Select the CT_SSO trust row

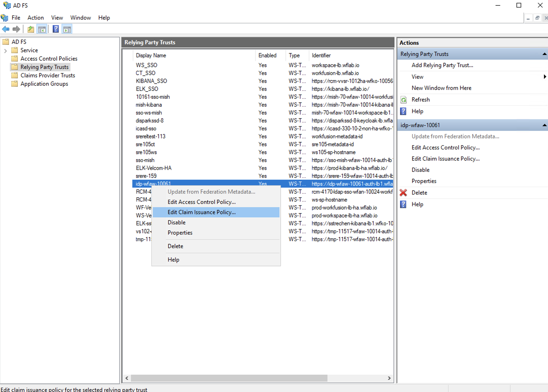[x=263, y=73]
